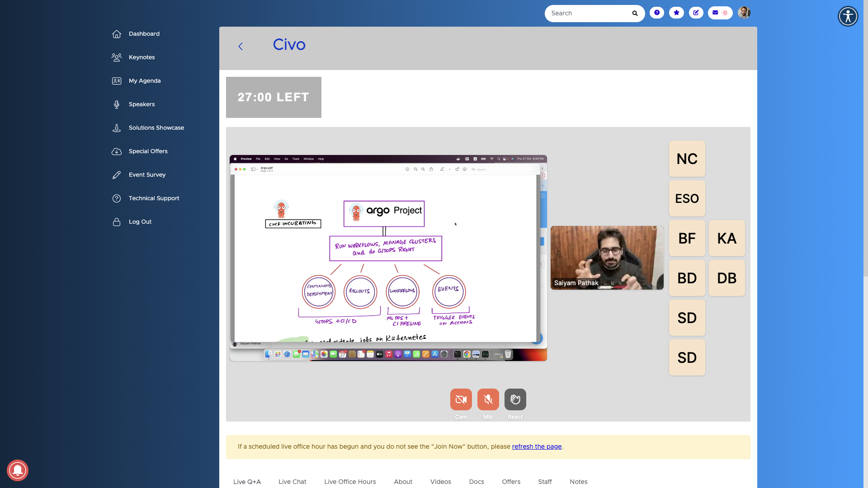Toggle the camera off button
Viewport: 868px width, 488px height.
click(461, 399)
